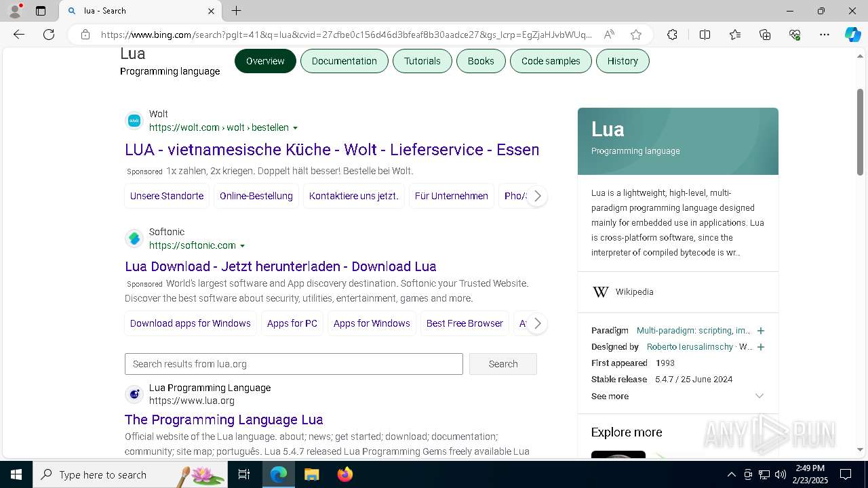
Task: Expand the Designed by details plus
Action: click(x=761, y=347)
